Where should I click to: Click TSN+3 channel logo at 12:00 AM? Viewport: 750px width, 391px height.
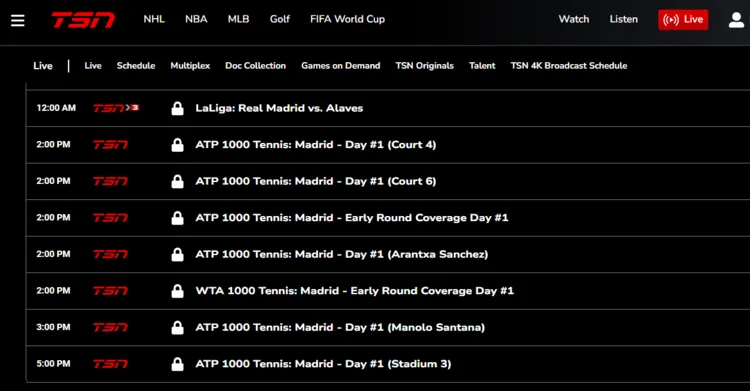tap(116, 108)
